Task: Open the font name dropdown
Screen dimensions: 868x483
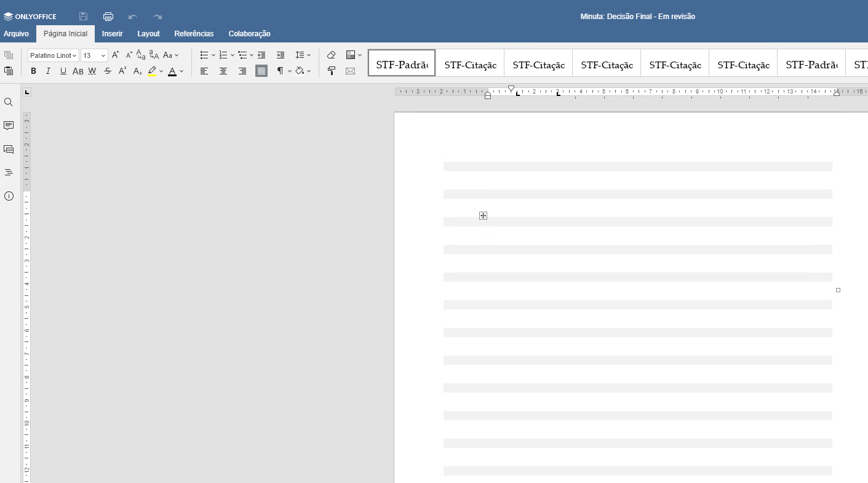Action: (52, 55)
